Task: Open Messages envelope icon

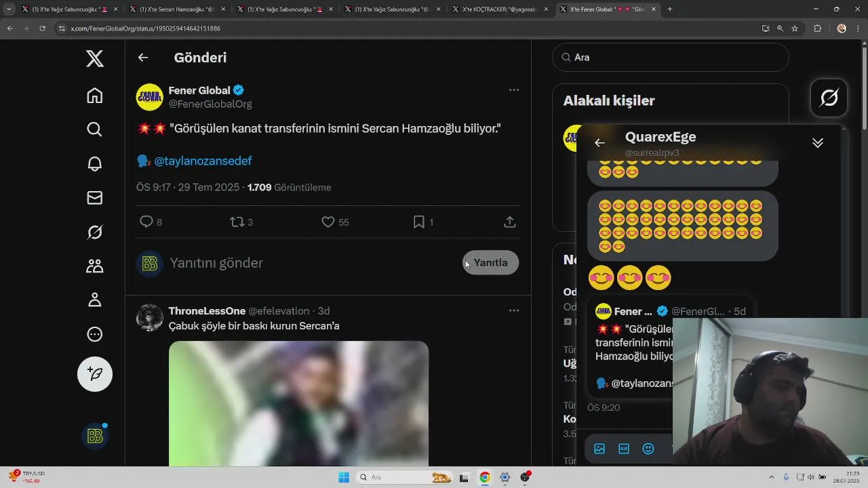Action: click(95, 197)
